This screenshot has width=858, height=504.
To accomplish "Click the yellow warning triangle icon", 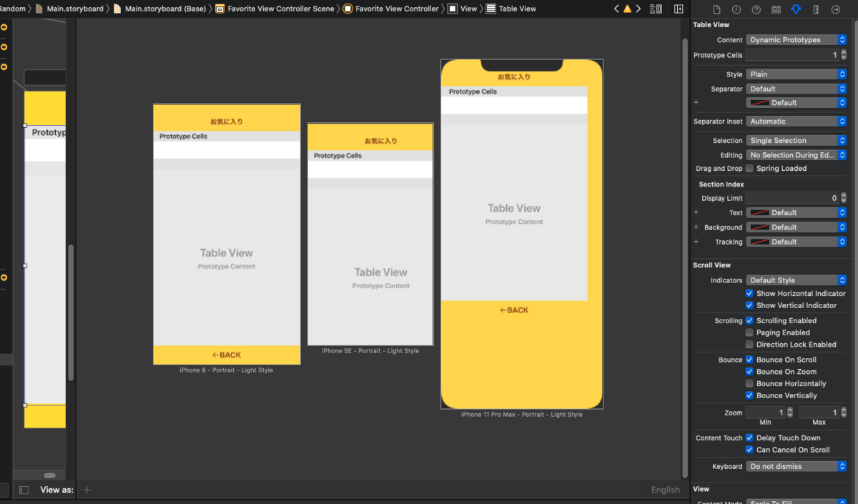I will click(x=627, y=9).
